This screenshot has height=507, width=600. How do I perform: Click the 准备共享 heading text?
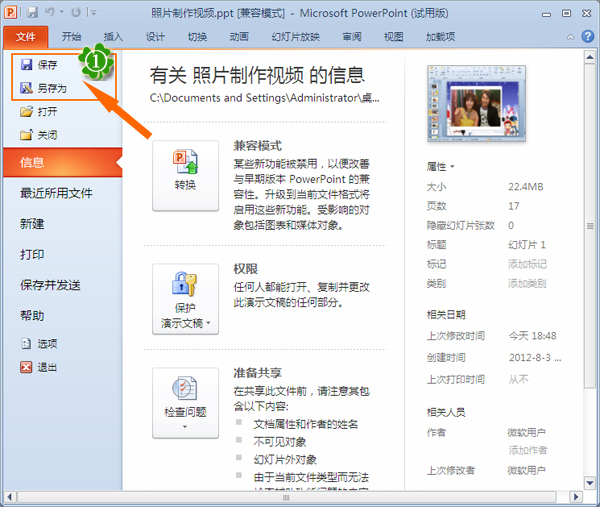[258, 373]
